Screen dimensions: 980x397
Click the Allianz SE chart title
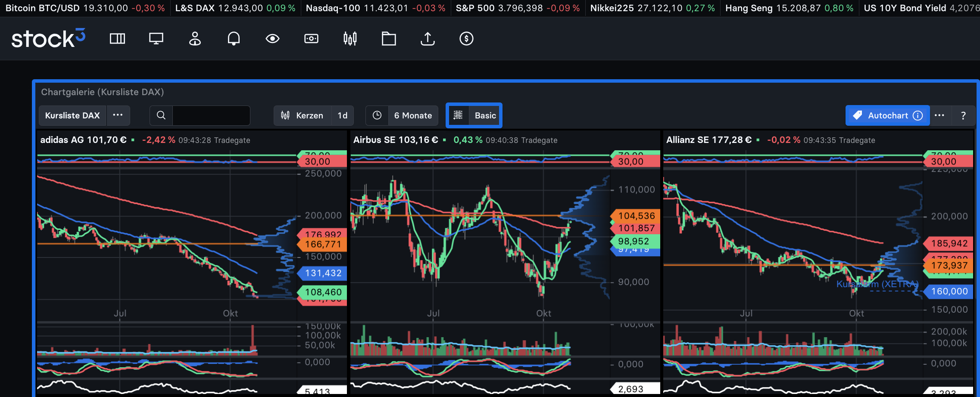[709, 140]
